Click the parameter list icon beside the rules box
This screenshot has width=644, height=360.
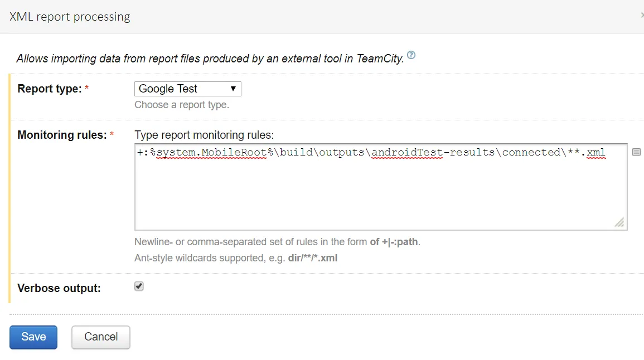point(637,152)
